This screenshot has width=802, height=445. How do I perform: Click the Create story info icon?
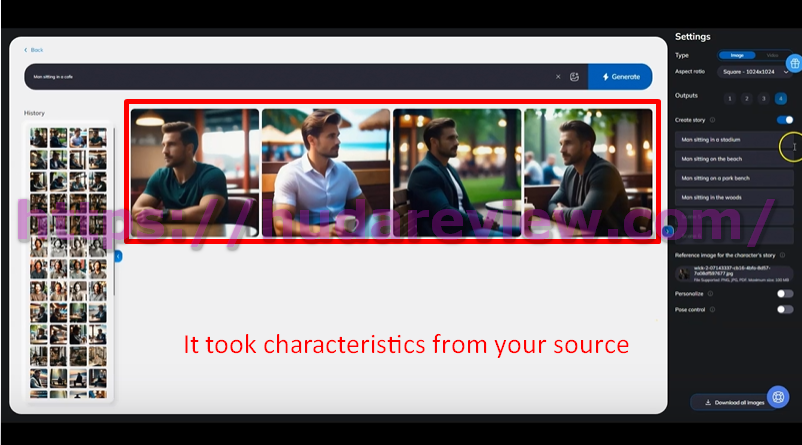[x=712, y=120]
